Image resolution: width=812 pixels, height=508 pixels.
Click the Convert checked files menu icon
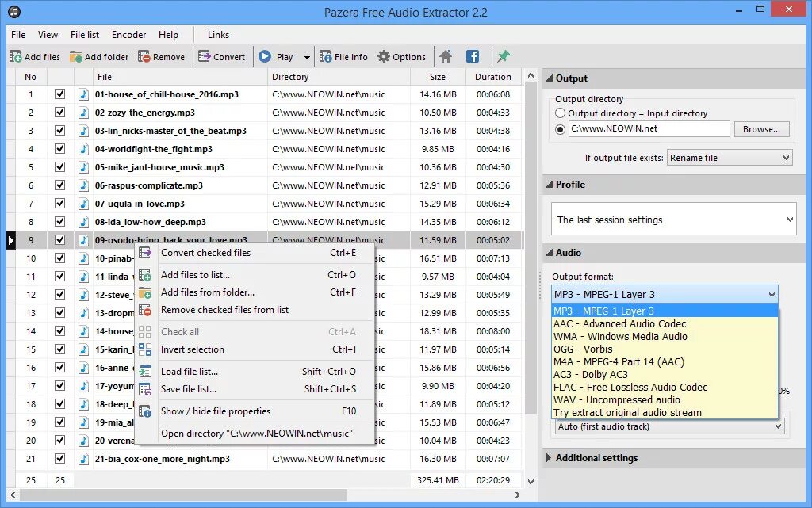click(145, 253)
